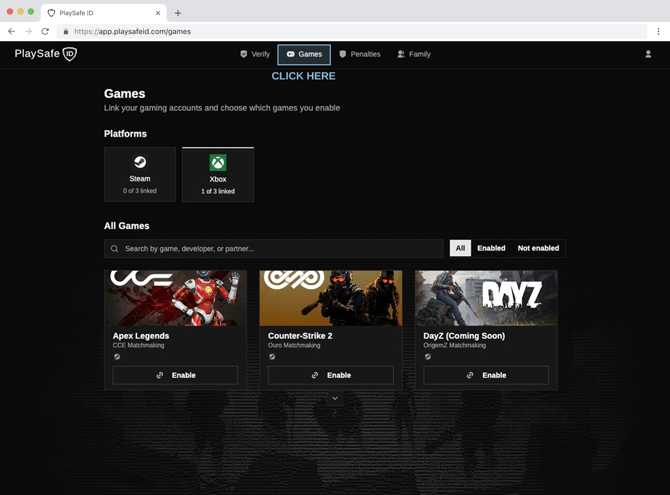Viewport: 670px width, 495px height.
Task: Open a new browser tab
Action: pos(178,13)
